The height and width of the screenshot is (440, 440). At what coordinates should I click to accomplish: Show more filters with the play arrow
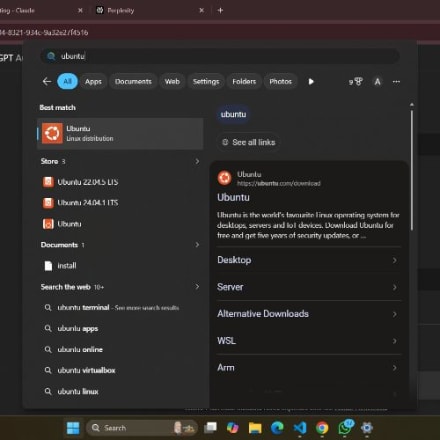(x=311, y=82)
